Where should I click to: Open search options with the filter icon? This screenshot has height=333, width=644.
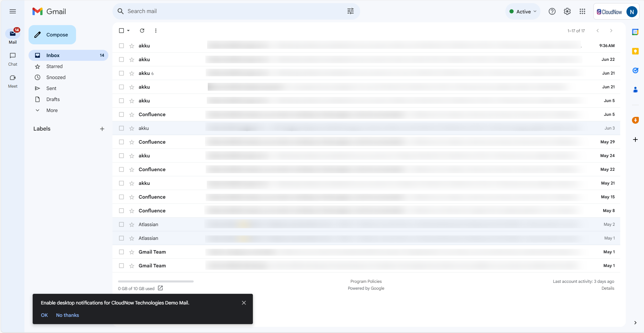point(351,11)
